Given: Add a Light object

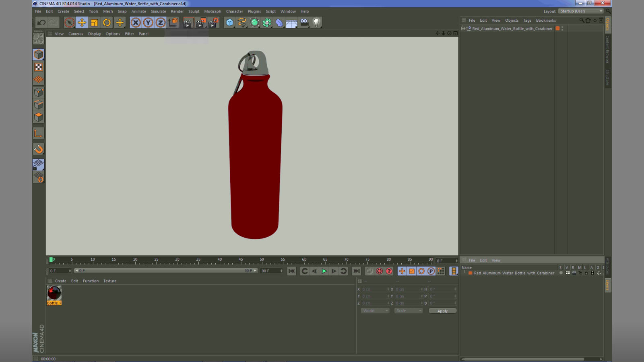Looking at the screenshot, I should click(317, 23).
